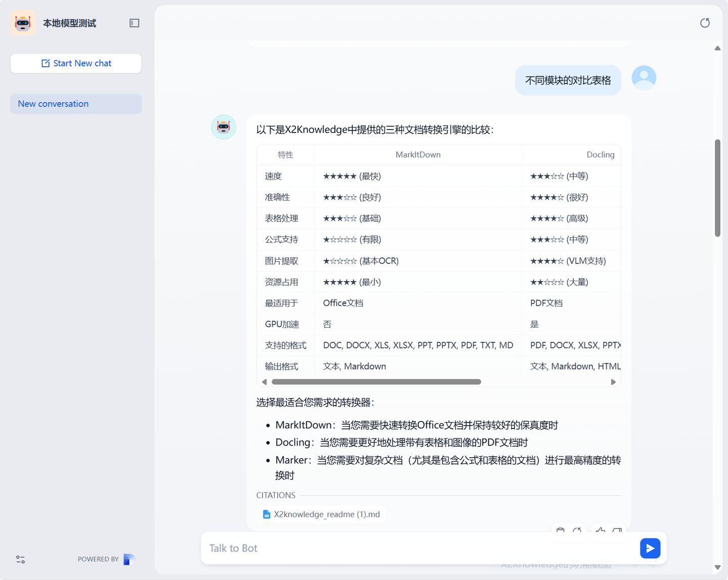Screen dimensions: 728x580
Task: Click the 否 cell in GPU加速 row
Action: 328,324
